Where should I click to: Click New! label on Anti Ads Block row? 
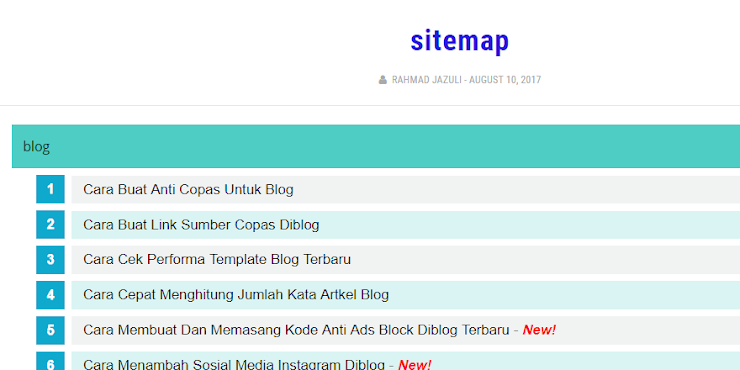tap(539, 330)
